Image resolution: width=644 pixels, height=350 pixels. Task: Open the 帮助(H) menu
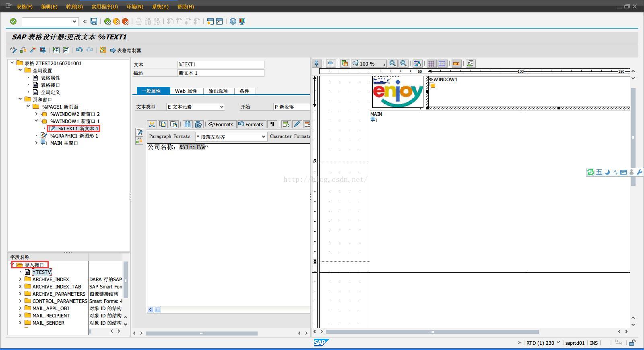186,6
